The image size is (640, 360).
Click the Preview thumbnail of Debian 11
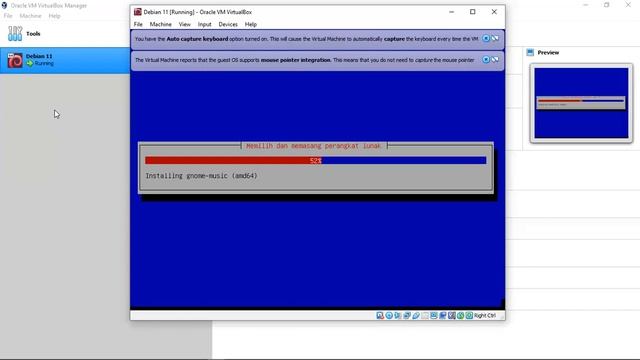point(581,103)
